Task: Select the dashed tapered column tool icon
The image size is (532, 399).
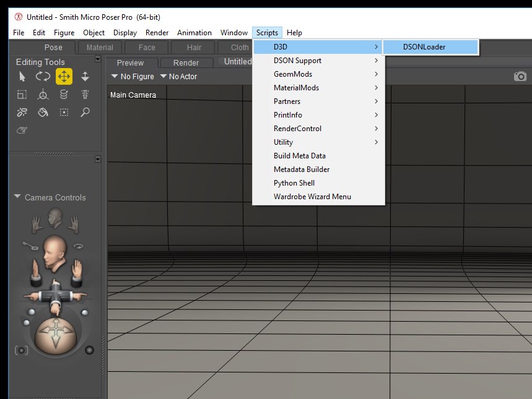Action: [85, 95]
